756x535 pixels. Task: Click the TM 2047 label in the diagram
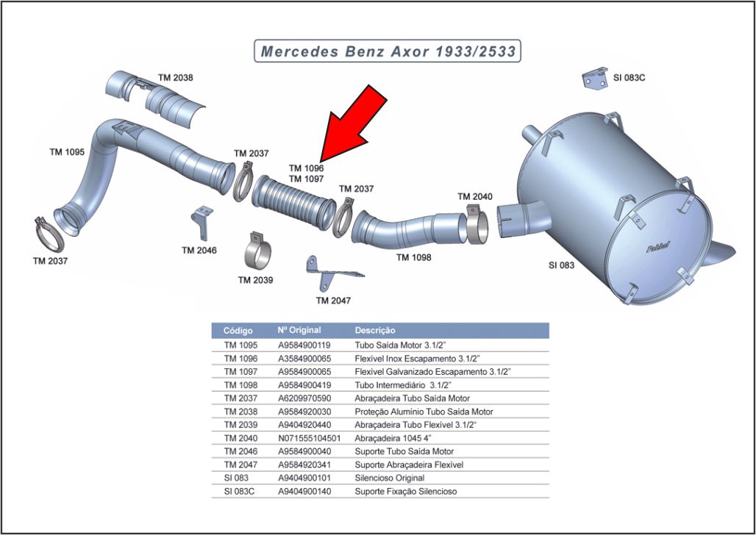coord(334,301)
